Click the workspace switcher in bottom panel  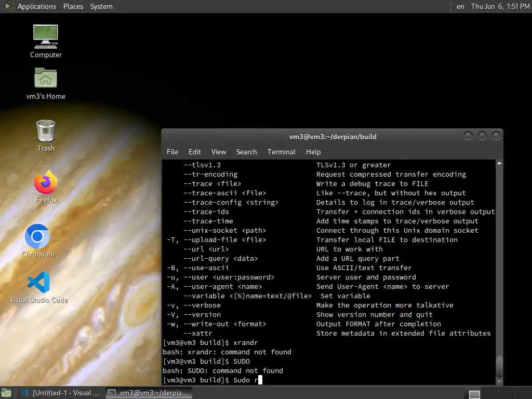tap(474, 394)
